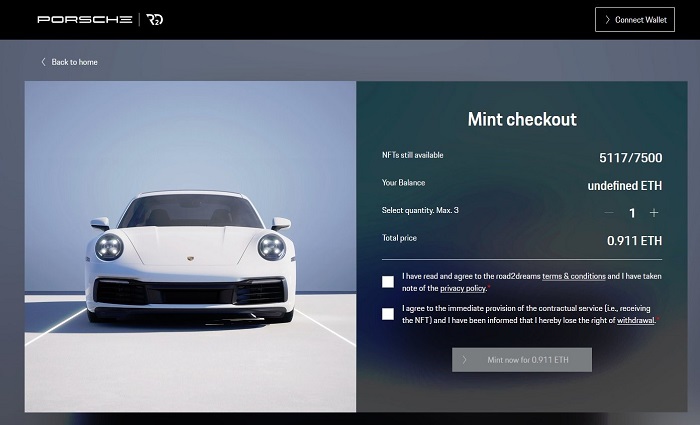
Task: Check the terms & conditions agreement checkbox
Action: [x=388, y=282]
